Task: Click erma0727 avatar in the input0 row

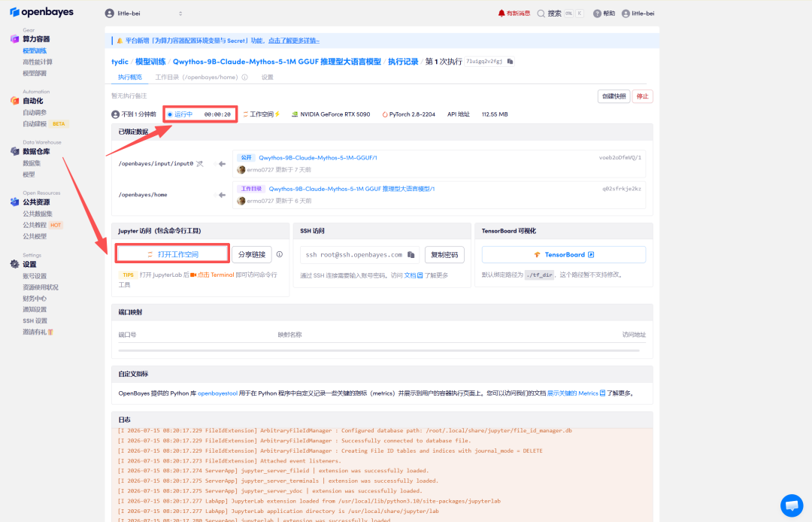Action: (241, 170)
